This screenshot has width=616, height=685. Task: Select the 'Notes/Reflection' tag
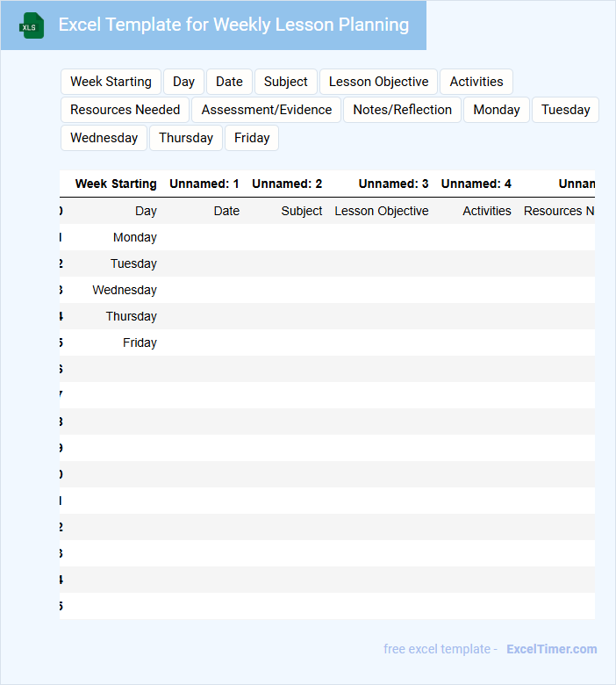[402, 110]
